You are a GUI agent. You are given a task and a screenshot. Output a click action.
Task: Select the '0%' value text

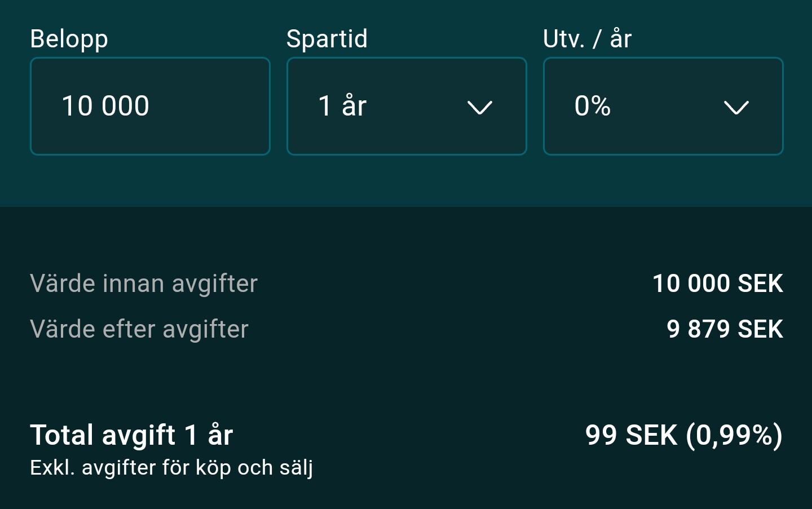coord(592,106)
